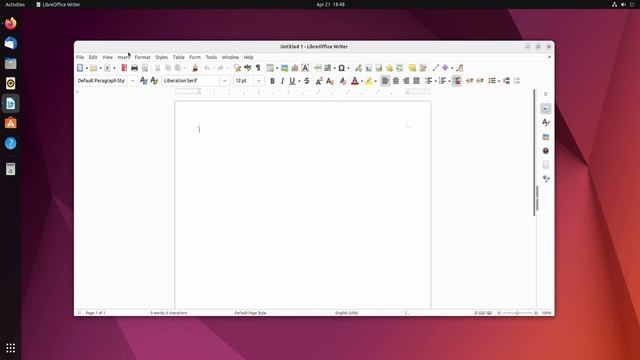Click English (USA) language in status bar
This screenshot has height=360, width=640.
pos(347,313)
